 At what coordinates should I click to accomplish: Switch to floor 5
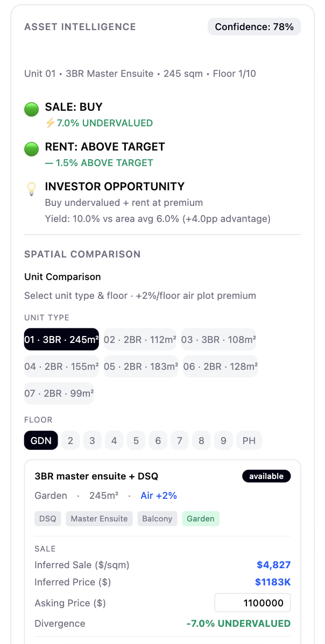(136, 441)
